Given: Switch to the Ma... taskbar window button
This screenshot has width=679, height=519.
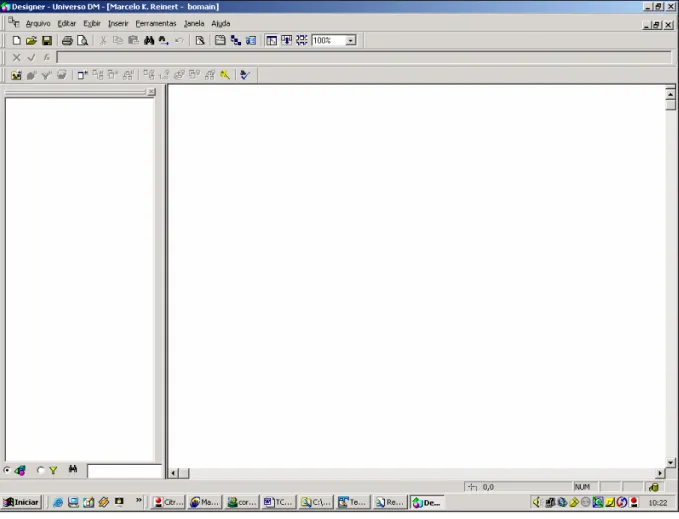Looking at the screenshot, I should 204,502.
